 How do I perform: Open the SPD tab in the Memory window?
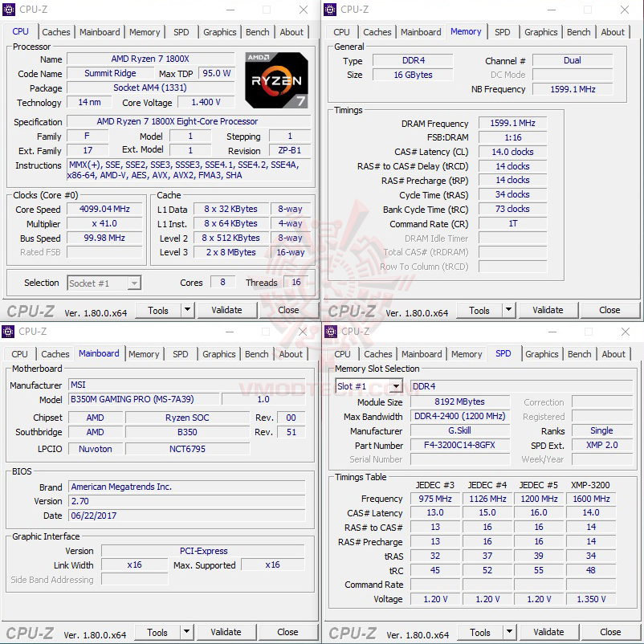pos(503,32)
